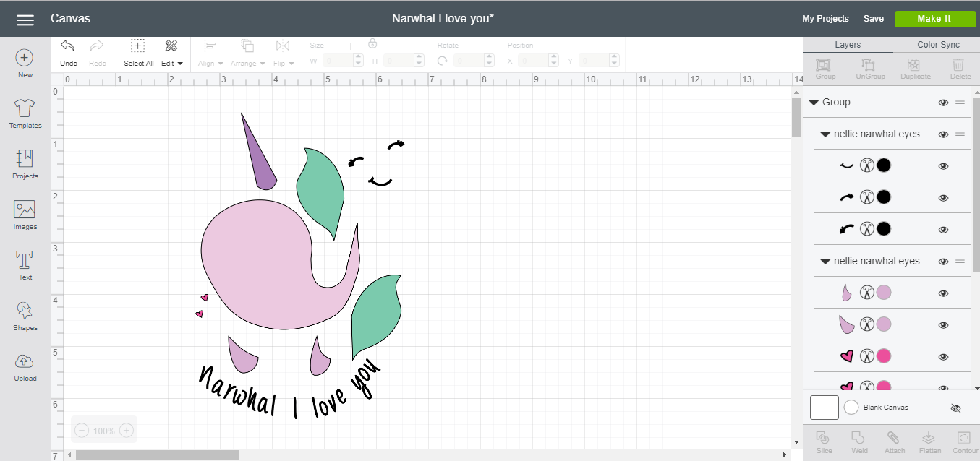This screenshot has width=980, height=461.
Task: Open the Edit dropdown
Action: pos(171,54)
